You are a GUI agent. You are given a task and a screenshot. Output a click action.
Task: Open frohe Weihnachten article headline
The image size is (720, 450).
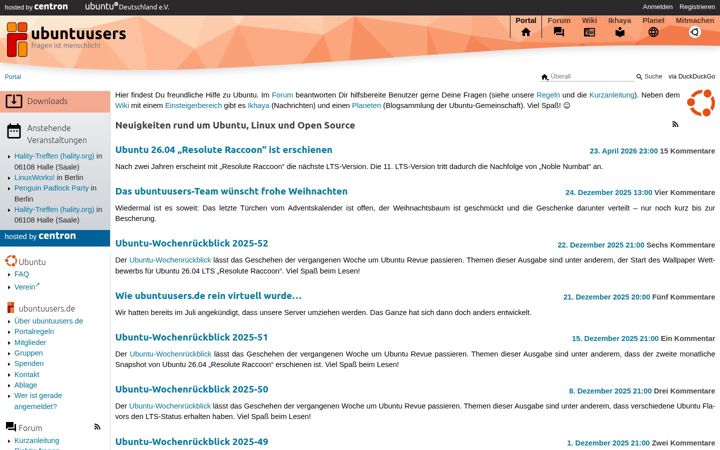(231, 191)
